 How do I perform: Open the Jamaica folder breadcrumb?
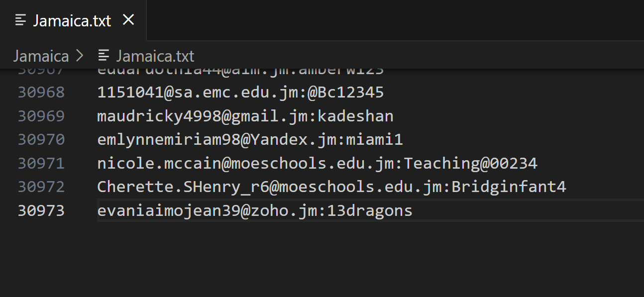(x=41, y=56)
